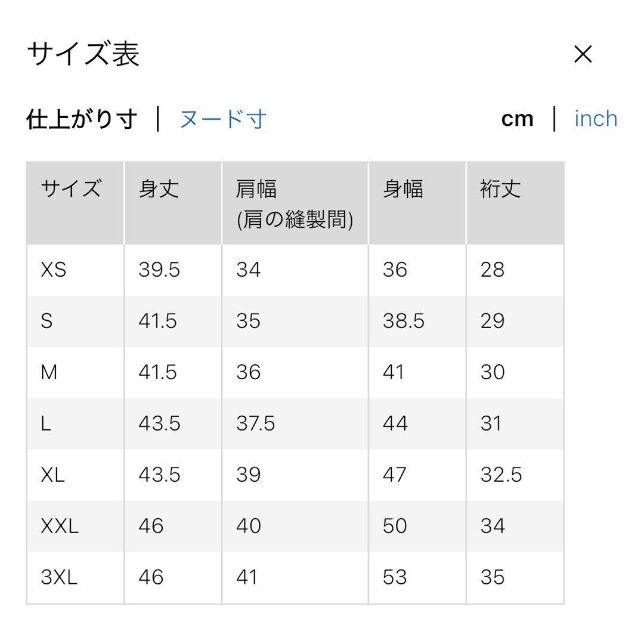Viewport: 644px width, 644px height.
Task: Select the XL size row label
Action: click(52, 475)
